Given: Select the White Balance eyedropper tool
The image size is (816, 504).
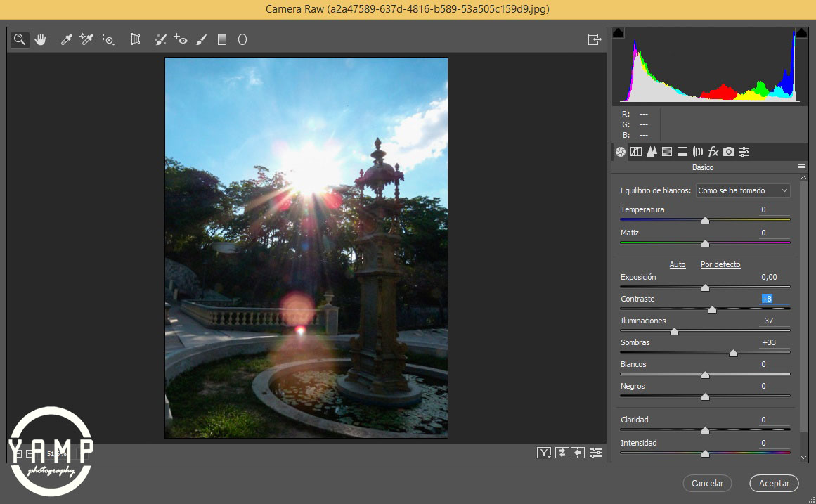Looking at the screenshot, I should pyautogui.click(x=67, y=39).
